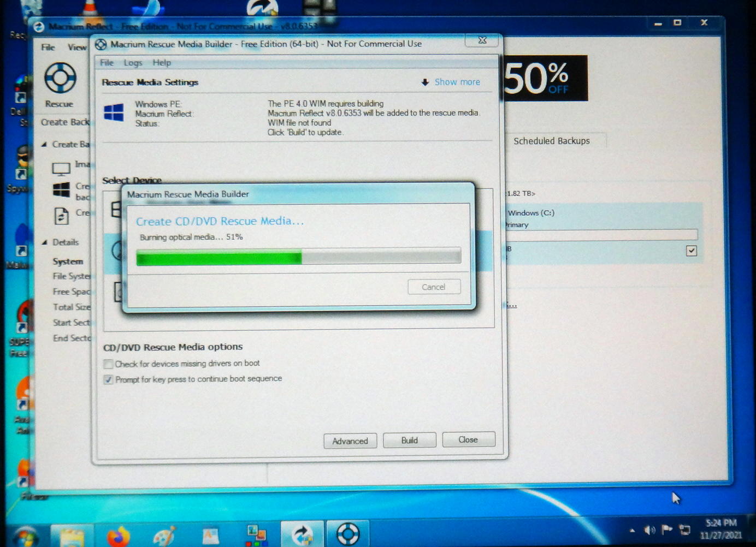Switch to the lifebuoy Rescue Builder taskbar icon
756x547 pixels.
[347, 534]
